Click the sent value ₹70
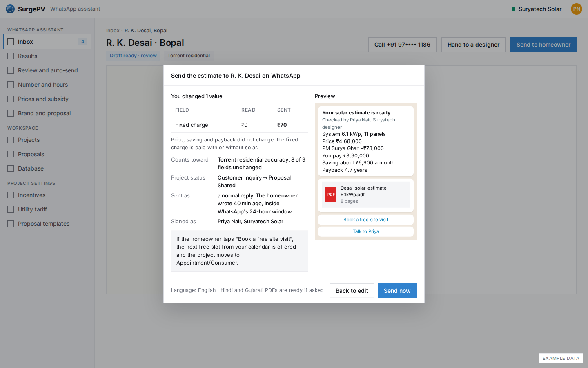This screenshot has width=588, height=368. tap(282, 125)
